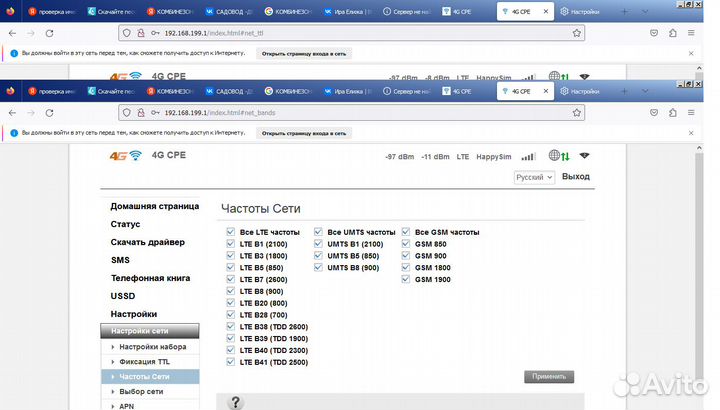Uncheck the 'Все LTE частоты' checkbox
The image size is (720, 410).
[231, 232]
